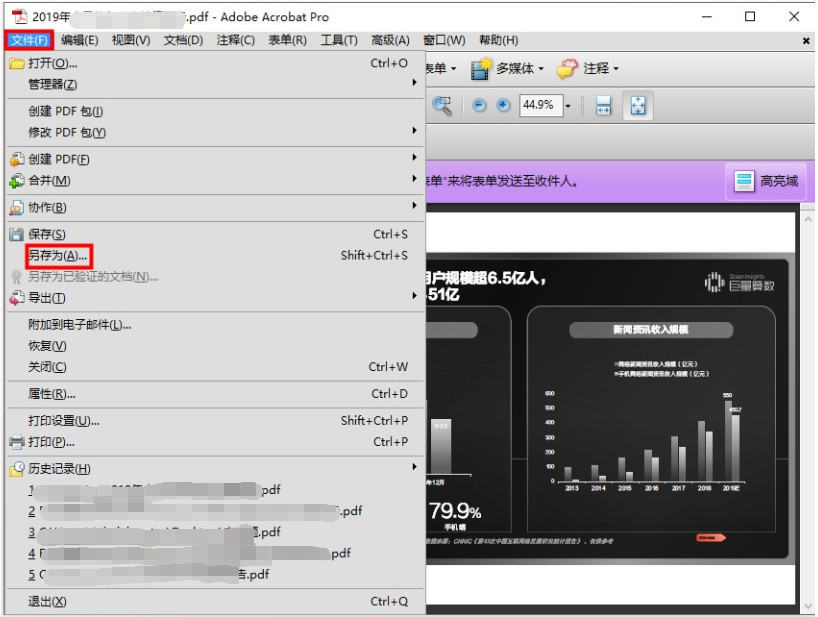The image size is (818, 617).
Task: Open recent file number 4
Action: coord(214,553)
